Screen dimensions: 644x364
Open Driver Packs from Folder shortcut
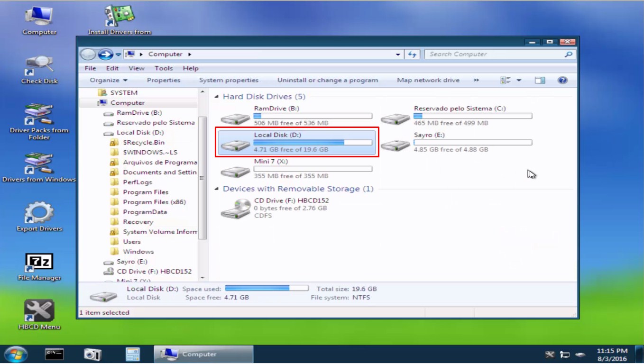(39, 122)
